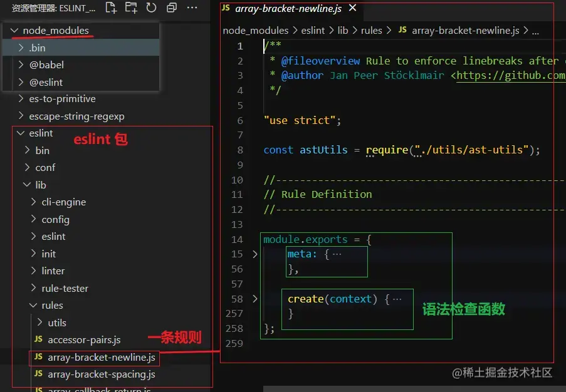The height and width of the screenshot is (392, 566).
Task: Click the require call on line 8
Action: [387, 150]
